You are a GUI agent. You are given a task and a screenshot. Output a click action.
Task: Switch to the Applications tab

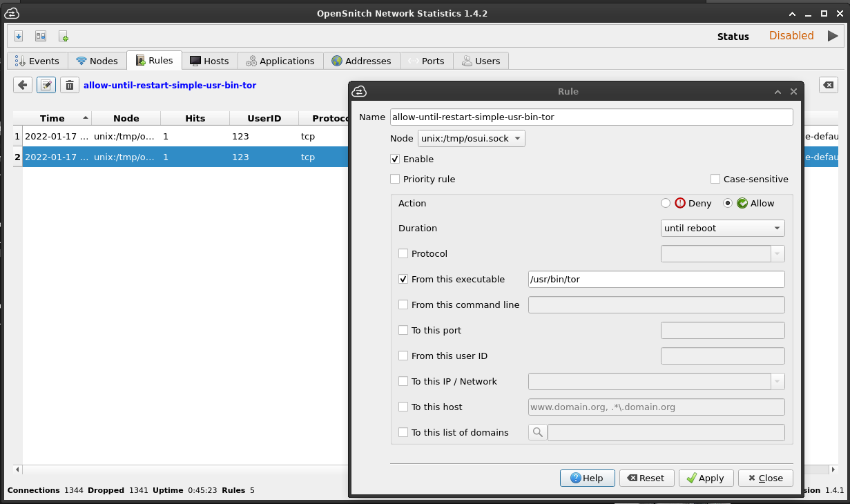tap(280, 61)
